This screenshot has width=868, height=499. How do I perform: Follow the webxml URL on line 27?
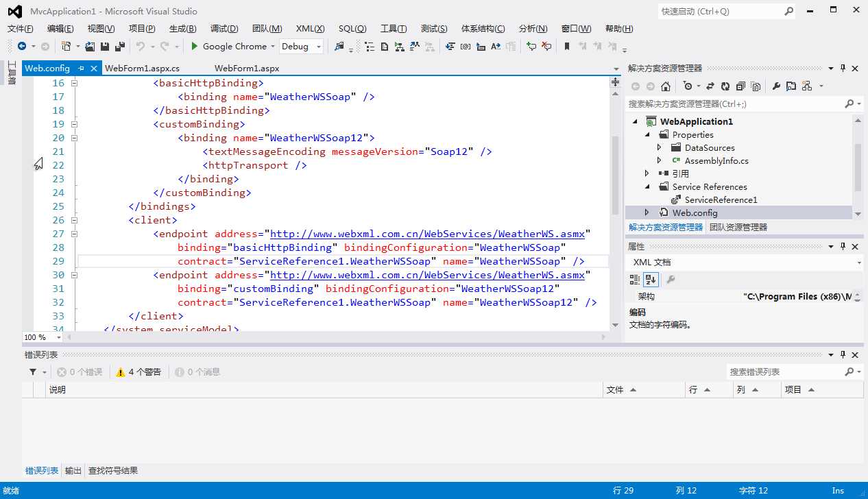coord(427,234)
